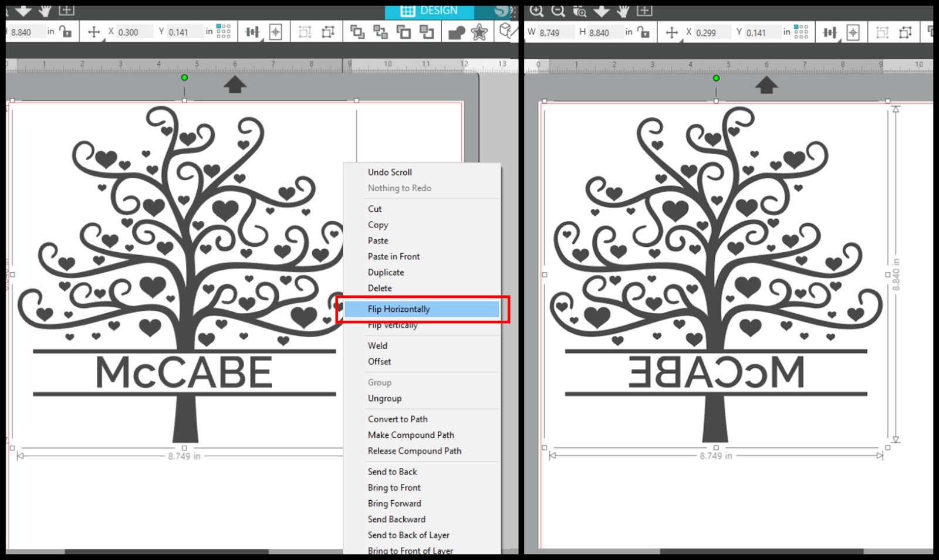The image size is (939, 560).
Task: Click the Group icon in right toolbar
Action: (x=882, y=32)
